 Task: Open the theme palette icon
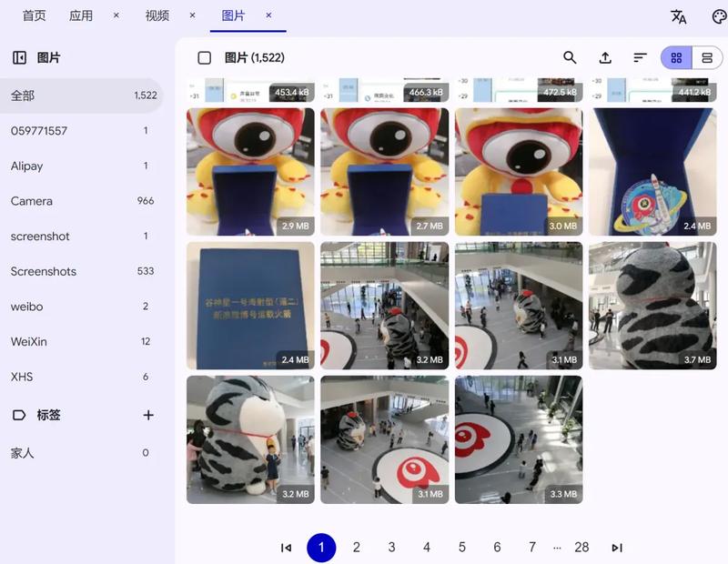coord(719,16)
